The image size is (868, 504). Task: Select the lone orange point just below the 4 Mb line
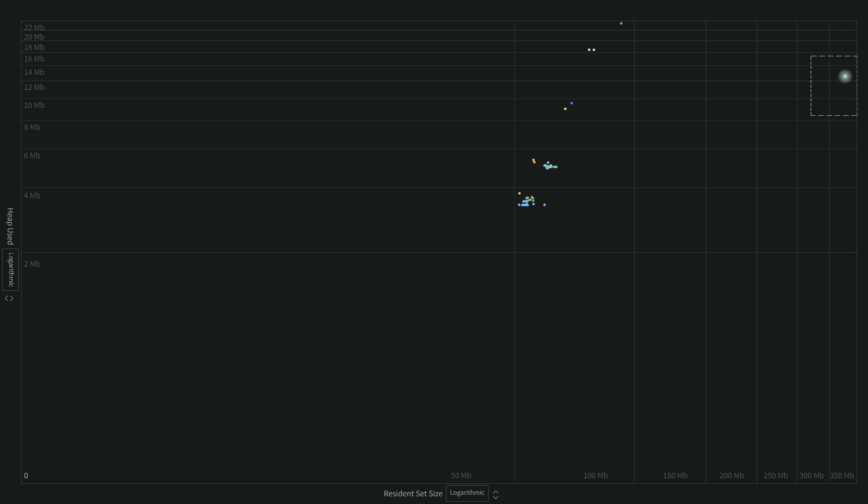pyautogui.click(x=519, y=193)
